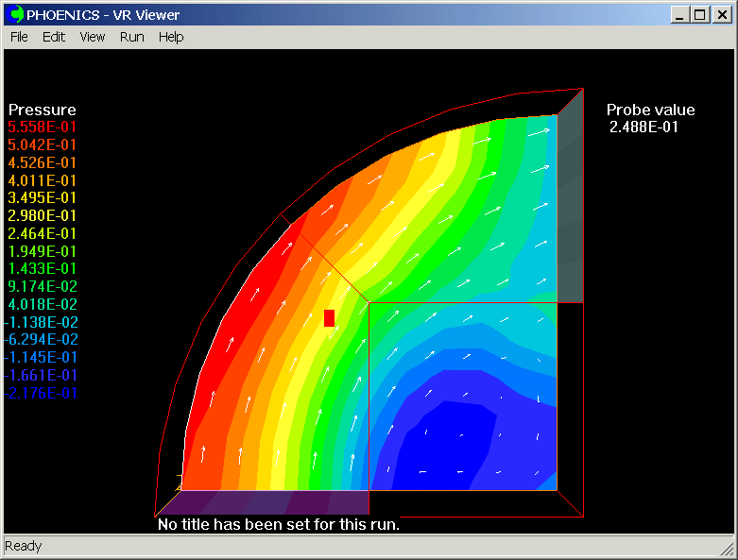Close the PHOENICS VR Viewer window
This screenshot has width=738, height=560.
tap(720, 15)
